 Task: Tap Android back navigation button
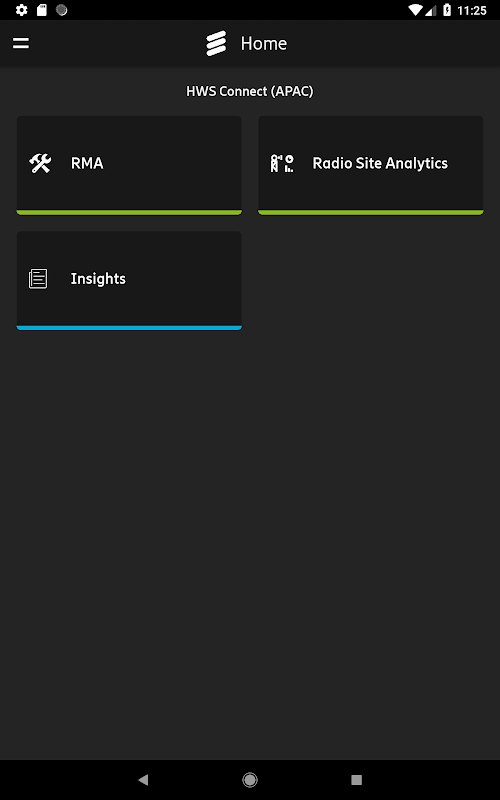point(143,779)
